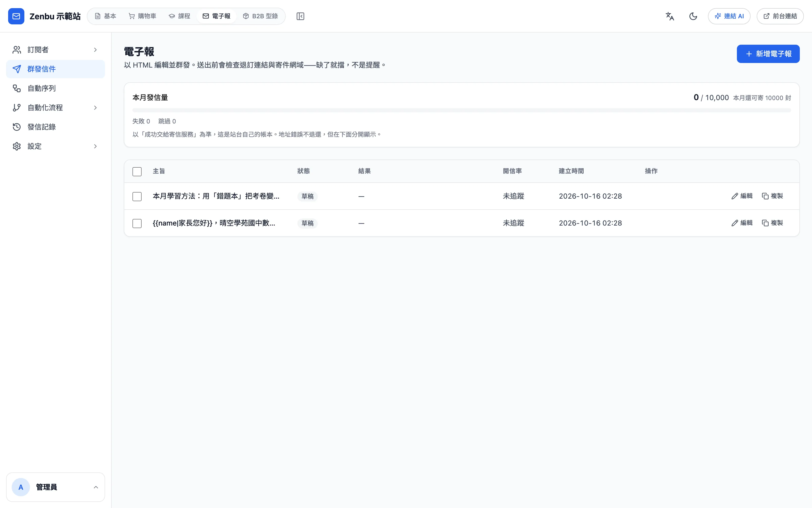Open 發信記錄 in the sidebar
812x508 pixels.
[55, 127]
